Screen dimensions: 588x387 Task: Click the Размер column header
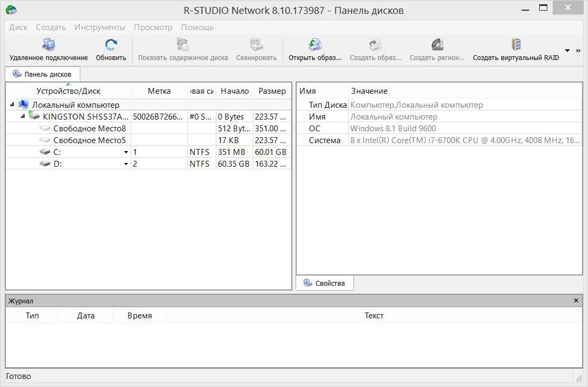point(272,91)
